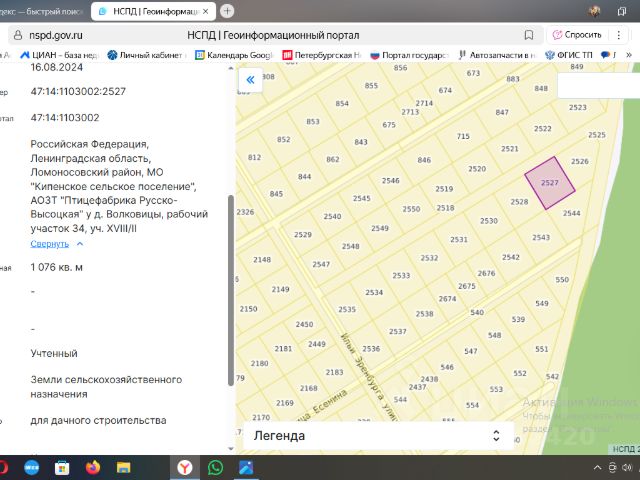The image size is (640, 480).
Task: Click the Спросить assistant button
Action: [577, 35]
